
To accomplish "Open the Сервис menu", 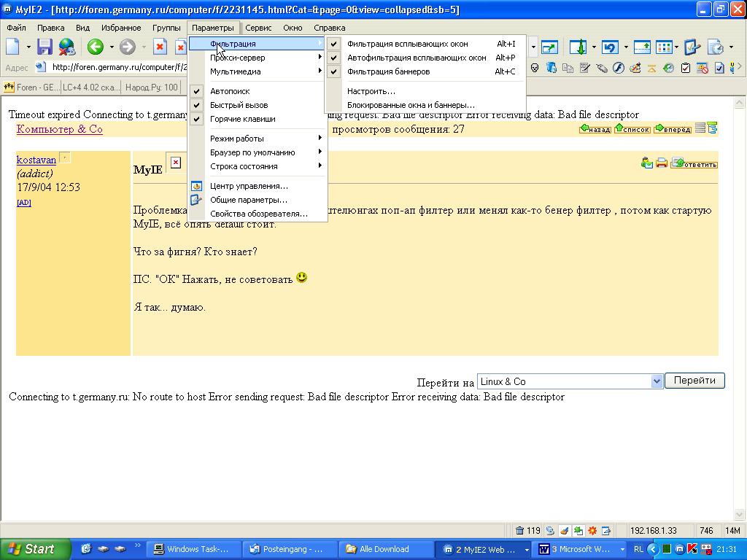I will [x=258, y=28].
